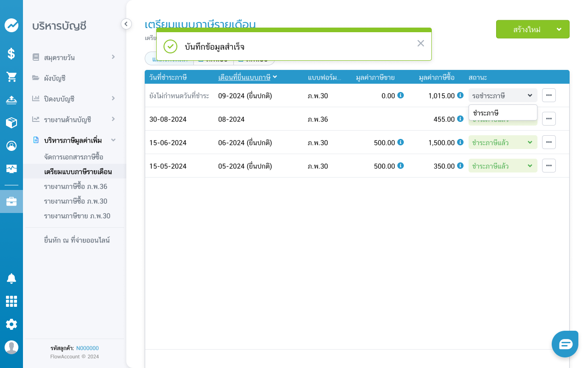Click info icon beside 350.00 purchase tax
Screen dimensions: 588x368
[460, 166]
